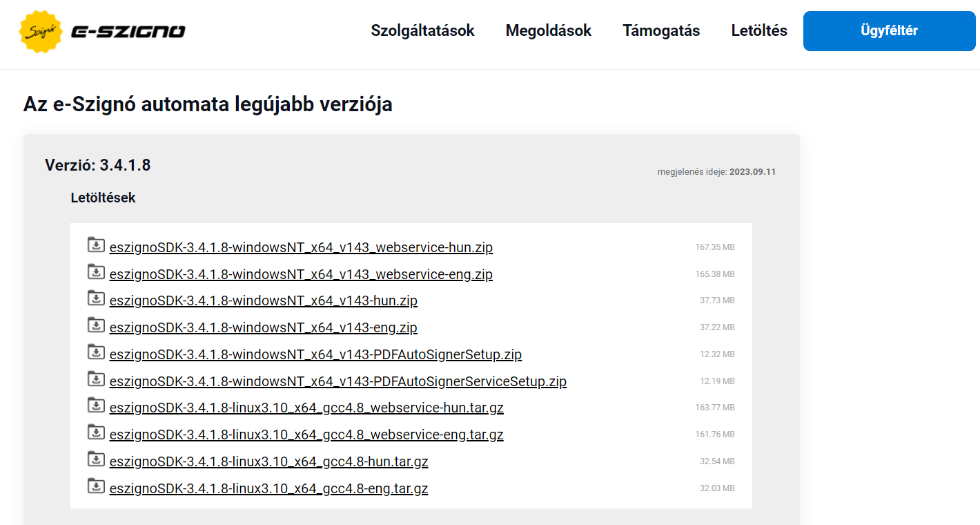Click download icon beside PDFAutoSignerServiceSetup.zip
The width and height of the screenshot is (980, 525).
coord(96,379)
